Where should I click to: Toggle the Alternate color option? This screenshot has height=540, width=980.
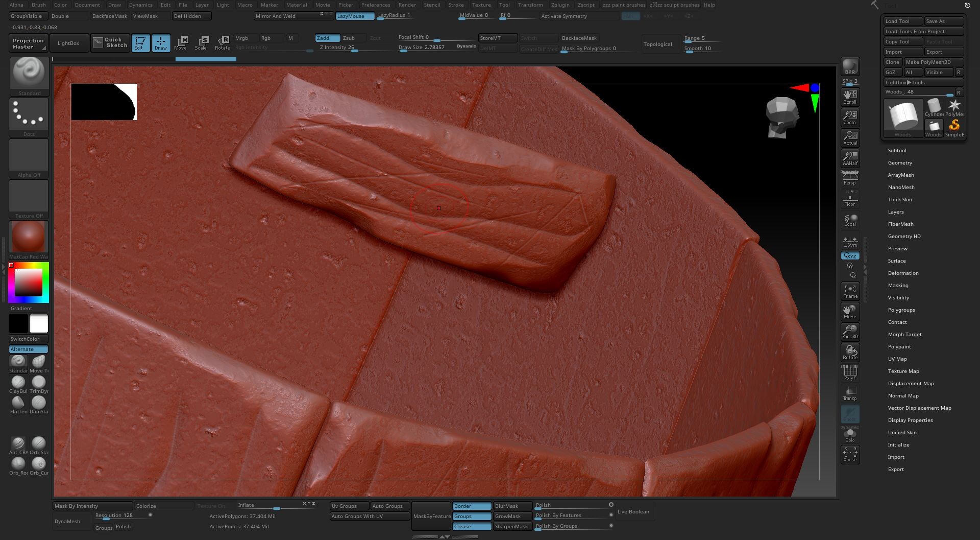(x=29, y=349)
